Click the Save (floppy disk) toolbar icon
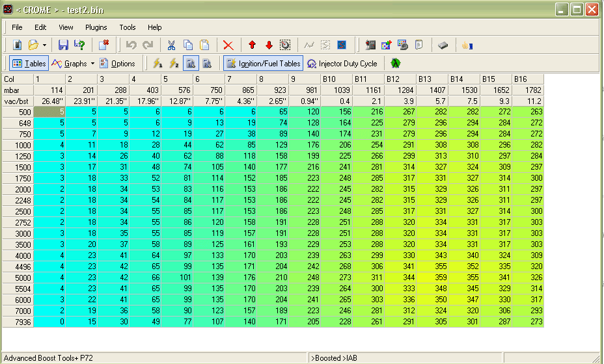The image size is (604, 364). [x=63, y=45]
